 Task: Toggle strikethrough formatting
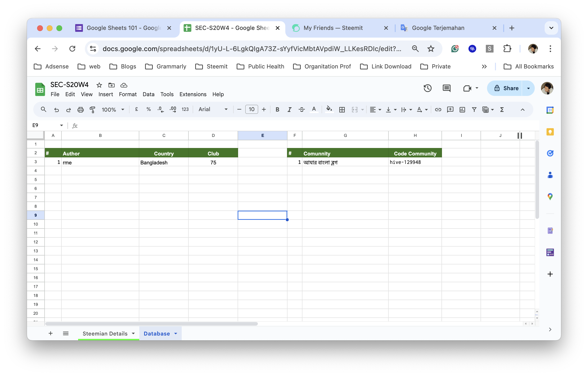pyautogui.click(x=301, y=110)
